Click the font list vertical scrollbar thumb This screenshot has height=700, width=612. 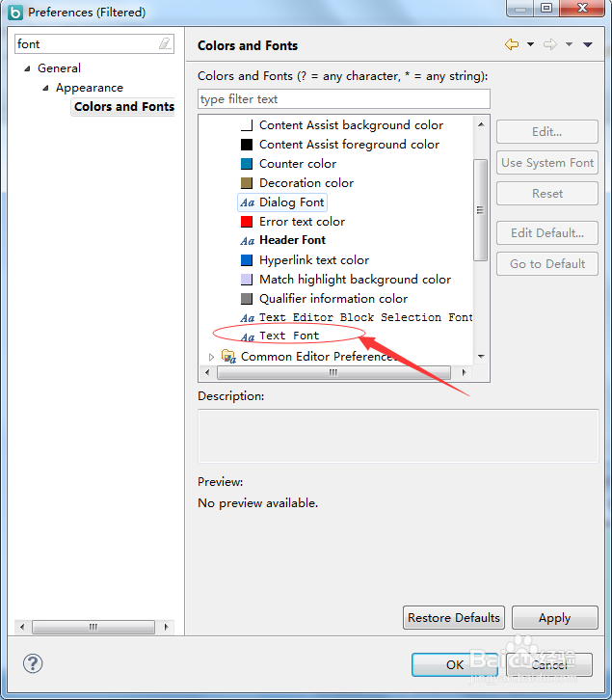click(x=480, y=210)
